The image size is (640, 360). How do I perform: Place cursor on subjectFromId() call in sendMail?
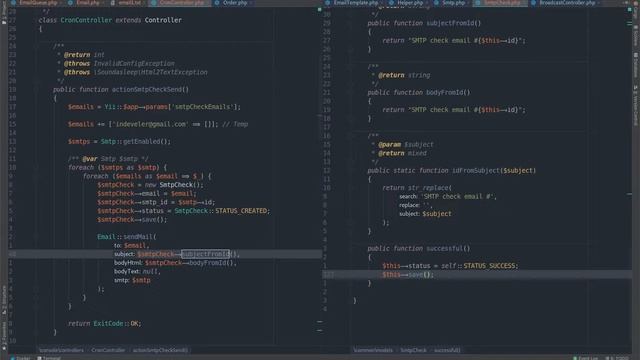(206, 254)
